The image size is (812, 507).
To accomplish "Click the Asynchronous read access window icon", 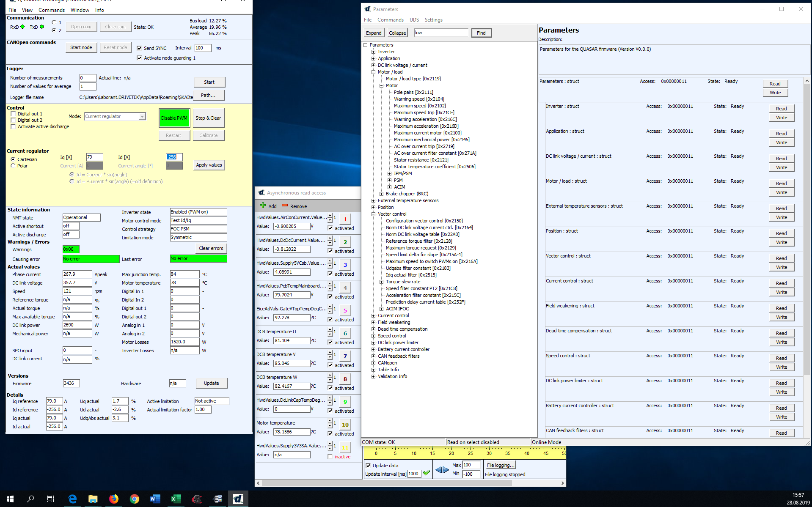I will pos(261,192).
